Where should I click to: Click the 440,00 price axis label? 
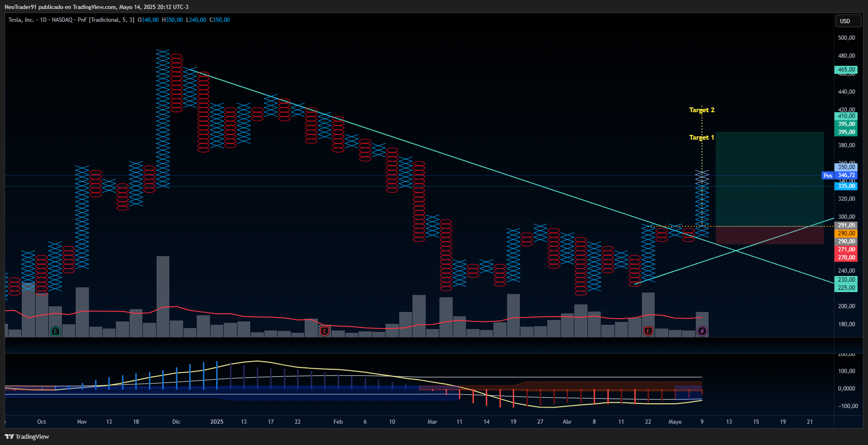click(846, 92)
